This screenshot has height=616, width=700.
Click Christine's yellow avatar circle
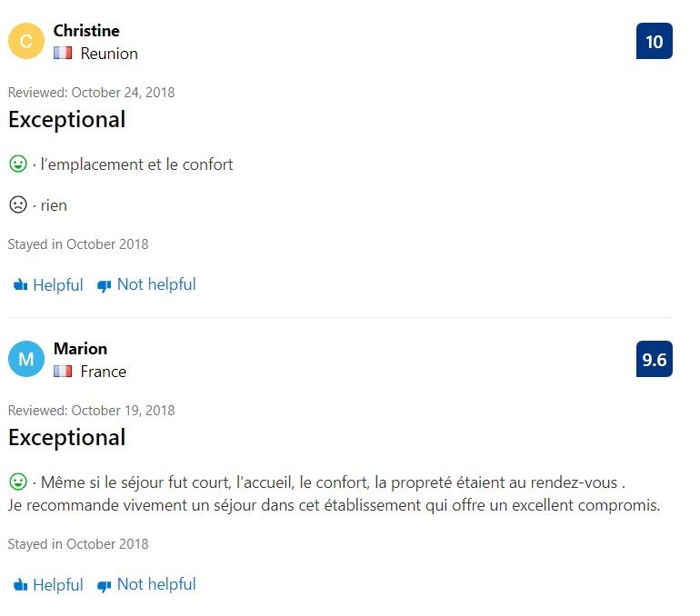pos(26,41)
